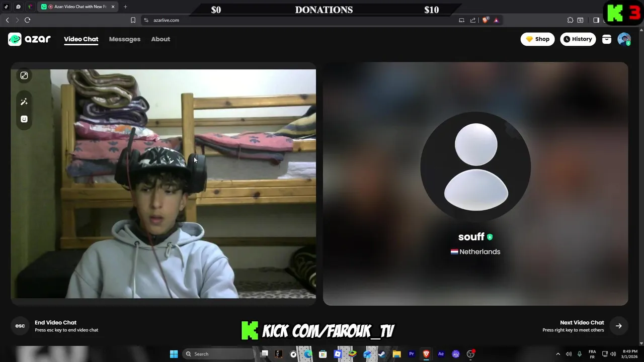The image size is (644, 362).
Task: Open the Video Chat tab
Action: click(81, 39)
